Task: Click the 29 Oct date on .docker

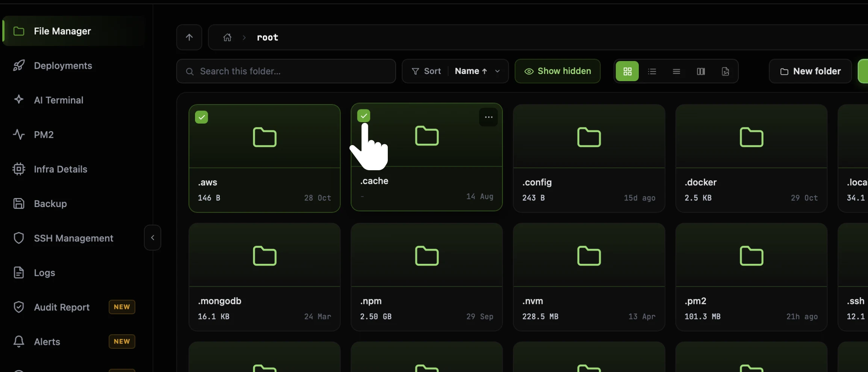Action: (804, 198)
